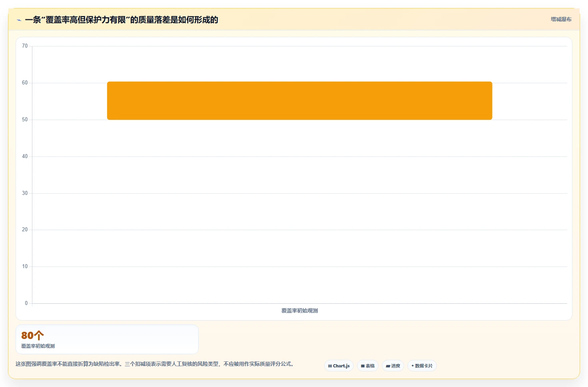Click the footnote about 覆盖率不能直接折算为缺陷检出率

pos(155,364)
